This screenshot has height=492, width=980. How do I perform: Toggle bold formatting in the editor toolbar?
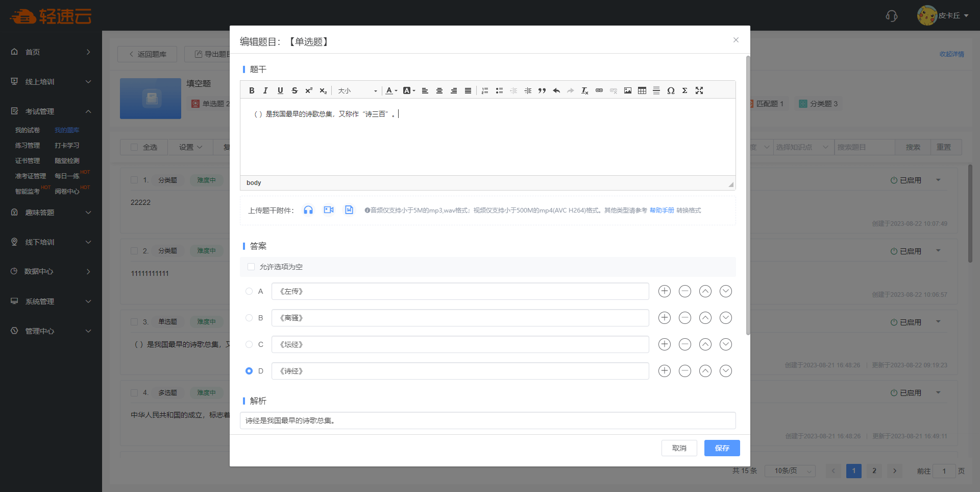click(x=252, y=90)
